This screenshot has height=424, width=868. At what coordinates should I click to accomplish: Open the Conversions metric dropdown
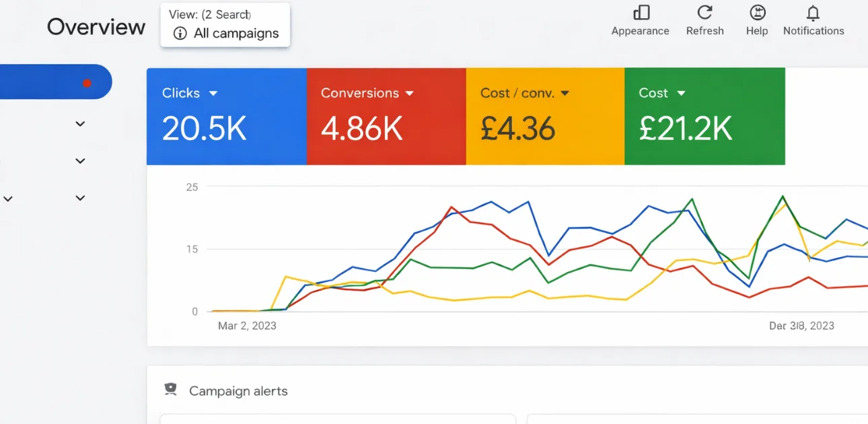410,94
